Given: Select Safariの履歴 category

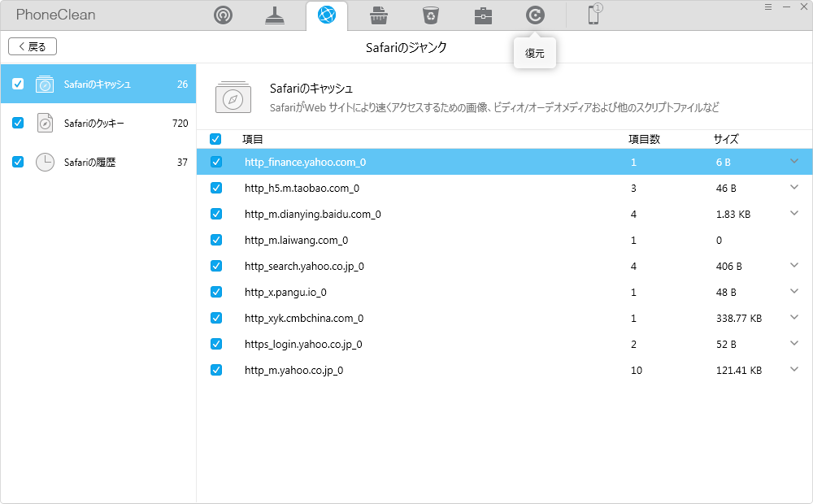Looking at the screenshot, I should (x=98, y=163).
